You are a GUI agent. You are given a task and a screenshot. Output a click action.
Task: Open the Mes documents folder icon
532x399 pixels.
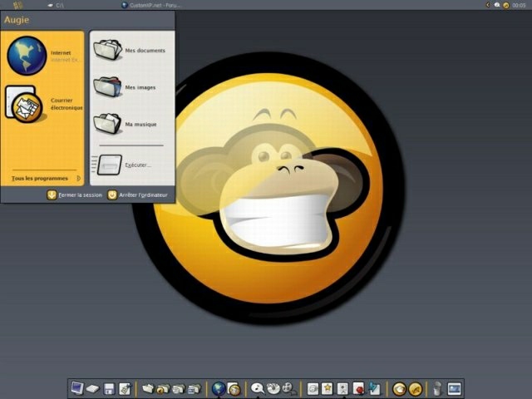(x=108, y=50)
